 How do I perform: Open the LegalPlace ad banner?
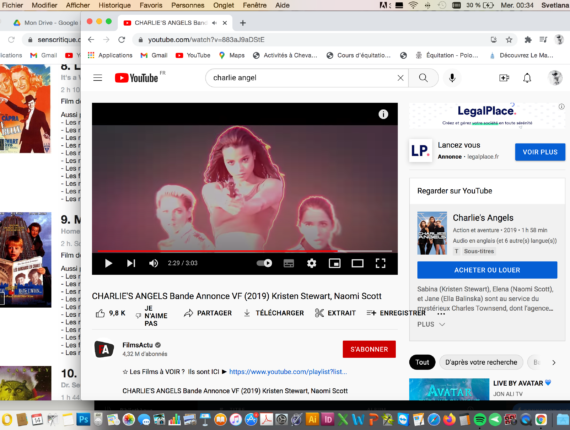coord(487,116)
